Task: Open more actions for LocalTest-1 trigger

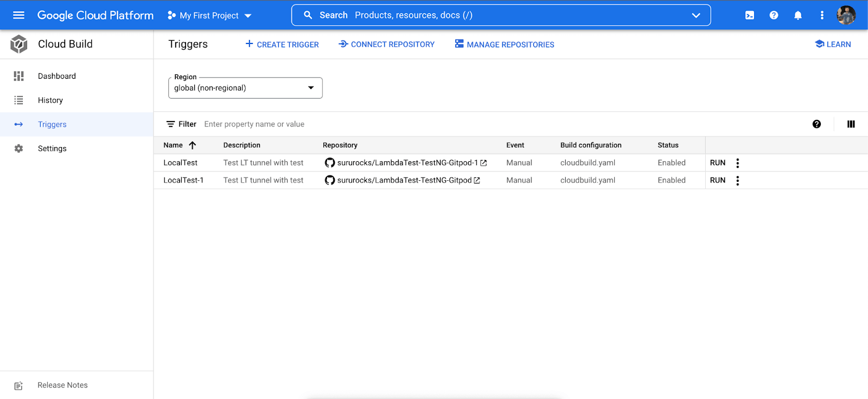Action: click(x=737, y=180)
